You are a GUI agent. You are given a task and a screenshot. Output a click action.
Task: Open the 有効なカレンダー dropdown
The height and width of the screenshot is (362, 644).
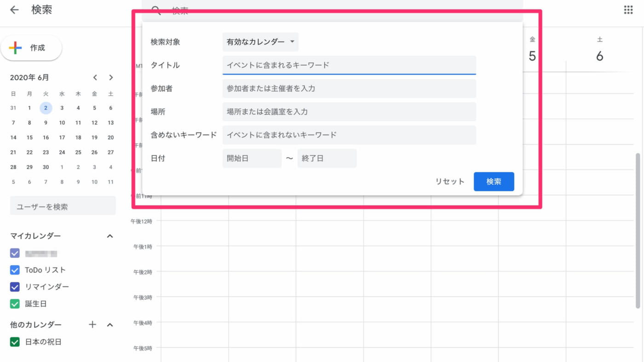coord(260,42)
